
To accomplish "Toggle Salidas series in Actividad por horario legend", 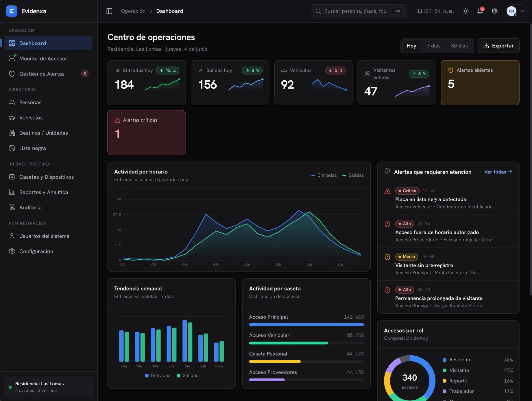I will (x=353, y=175).
